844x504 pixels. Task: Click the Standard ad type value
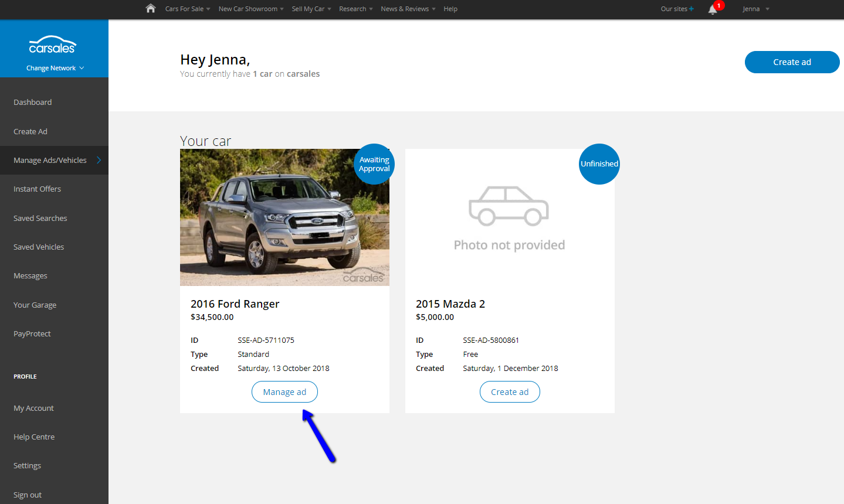coord(253,354)
